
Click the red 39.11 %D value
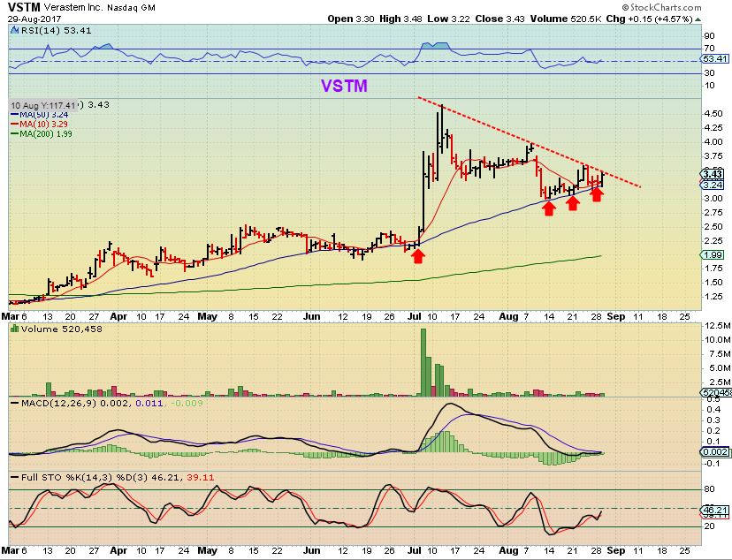(201, 478)
